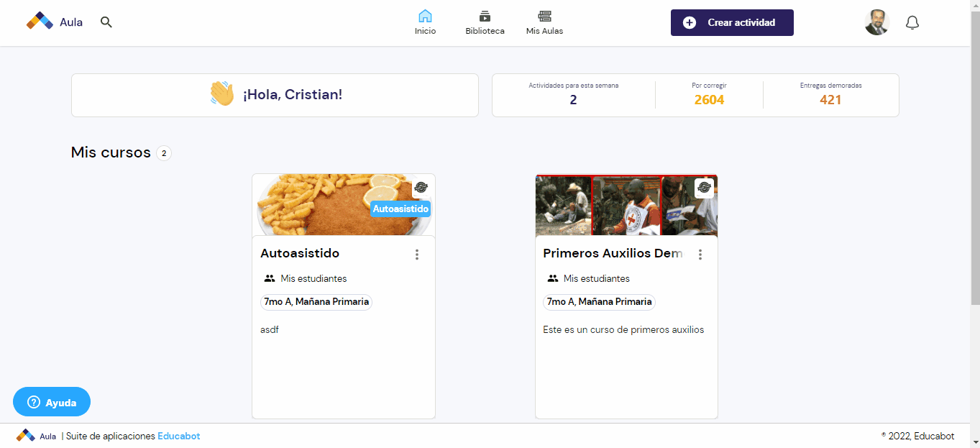The image size is (980, 448).
Task: Open the Autoasistido course cover image
Action: point(344,205)
